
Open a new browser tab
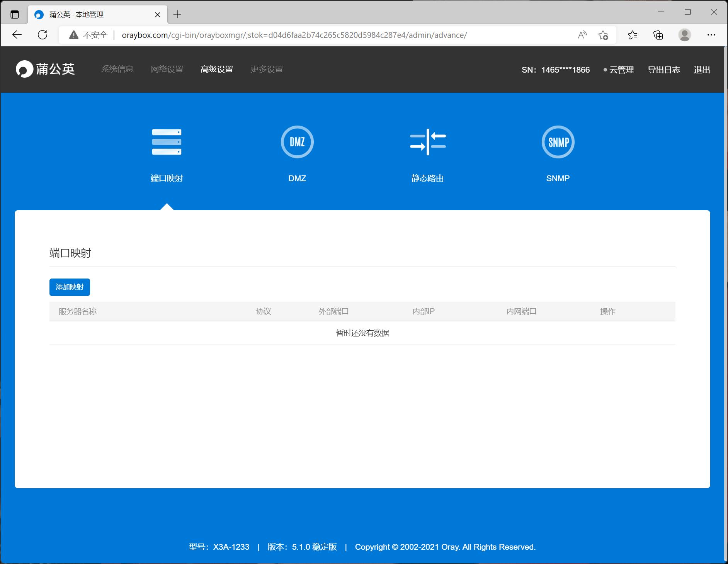(x=177, y=15)
